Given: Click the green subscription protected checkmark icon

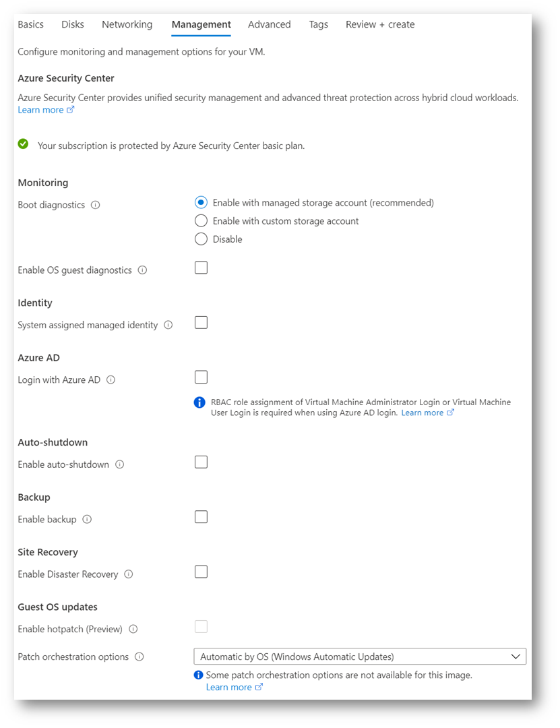Looking at the screenshot, I should [22, 144].
